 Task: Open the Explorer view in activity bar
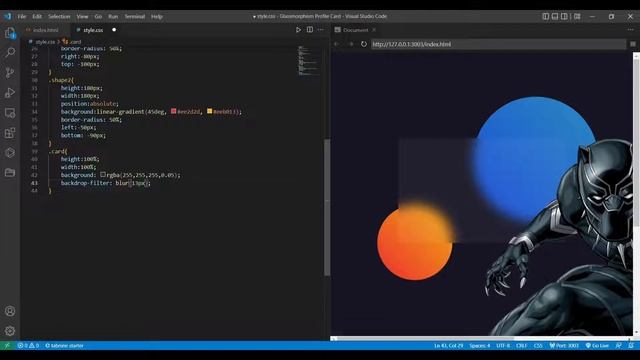(x=10, y=33)
